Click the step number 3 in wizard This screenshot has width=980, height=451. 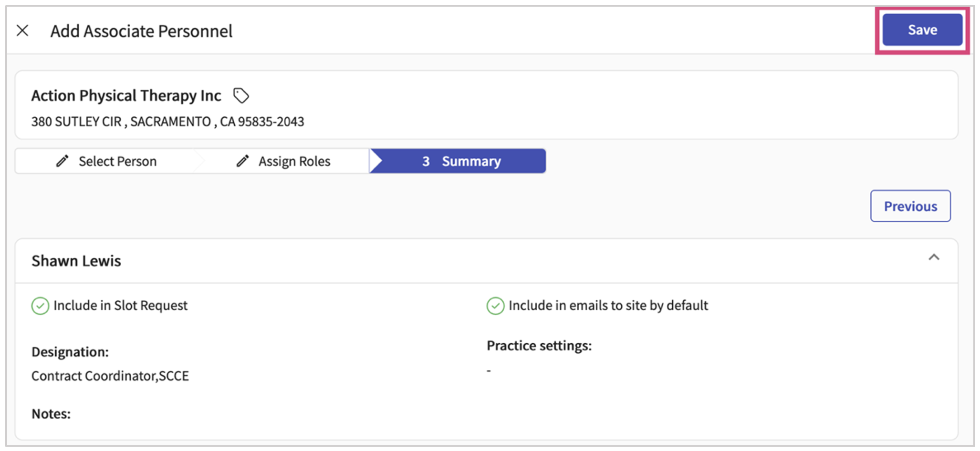(x=426, y=162)
